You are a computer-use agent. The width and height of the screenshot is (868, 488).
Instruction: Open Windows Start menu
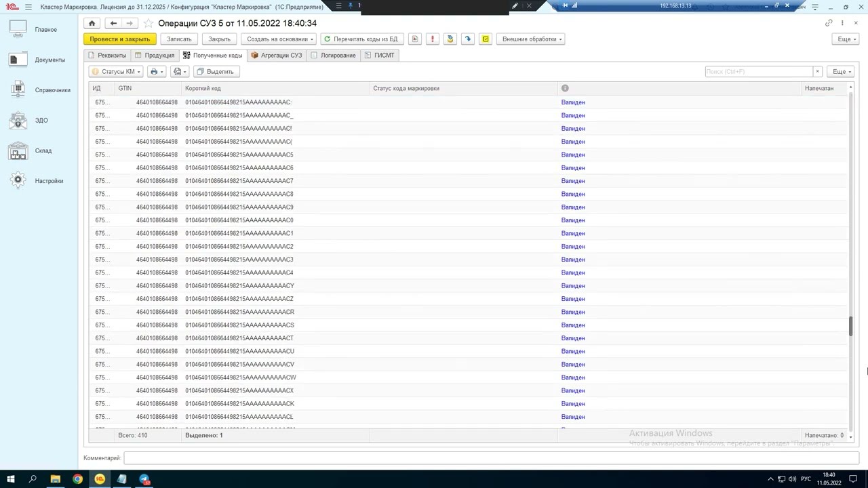click(10, 479)
